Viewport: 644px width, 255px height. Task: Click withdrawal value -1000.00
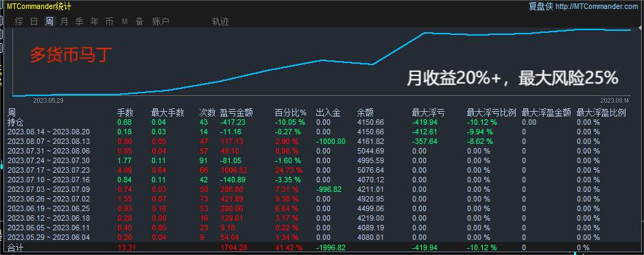330,142
